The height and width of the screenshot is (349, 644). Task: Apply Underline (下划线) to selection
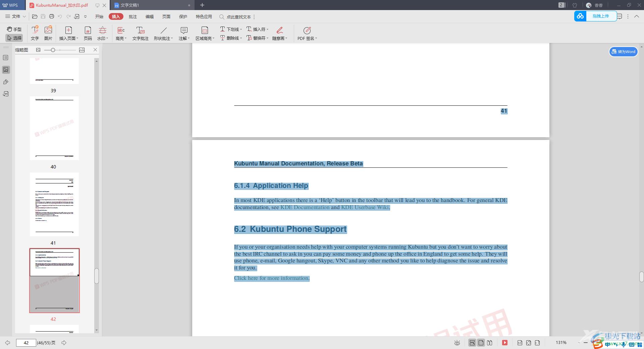coord(231,29)
